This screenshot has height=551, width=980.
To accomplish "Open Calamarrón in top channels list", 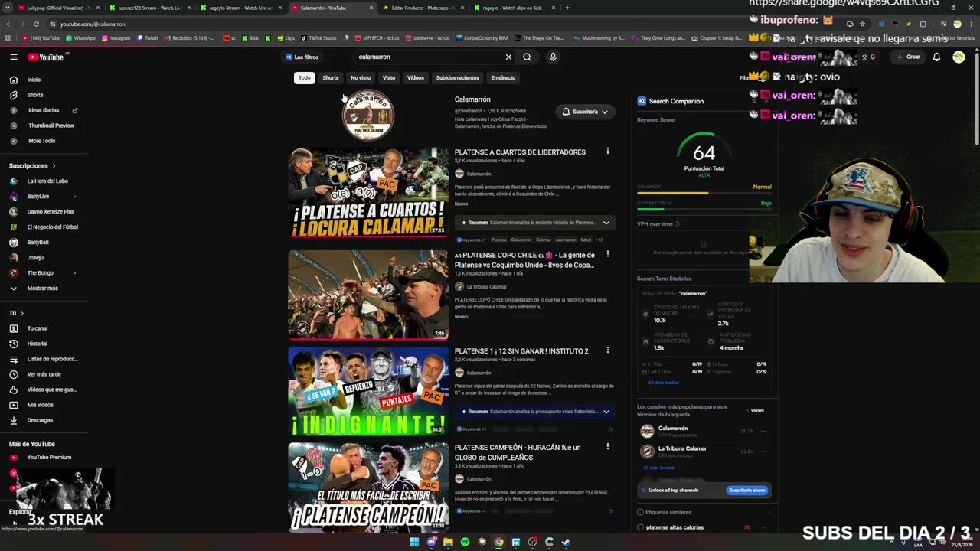I will click(672, 429).
